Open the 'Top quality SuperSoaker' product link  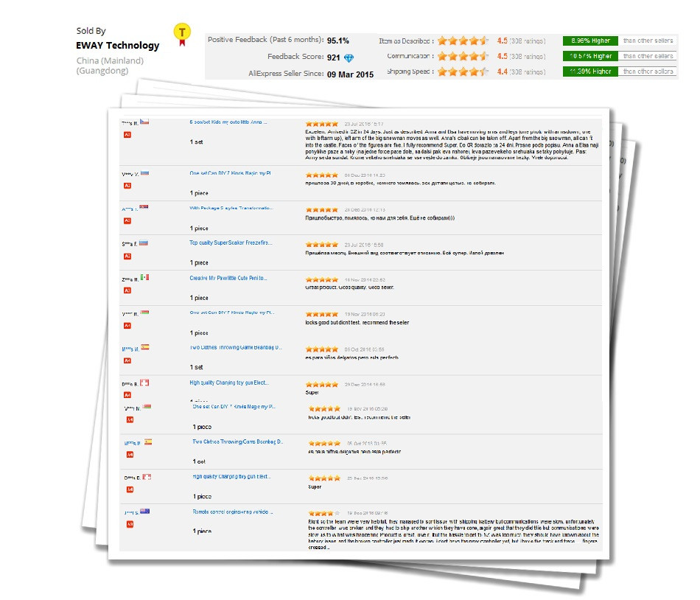(231, 243)
